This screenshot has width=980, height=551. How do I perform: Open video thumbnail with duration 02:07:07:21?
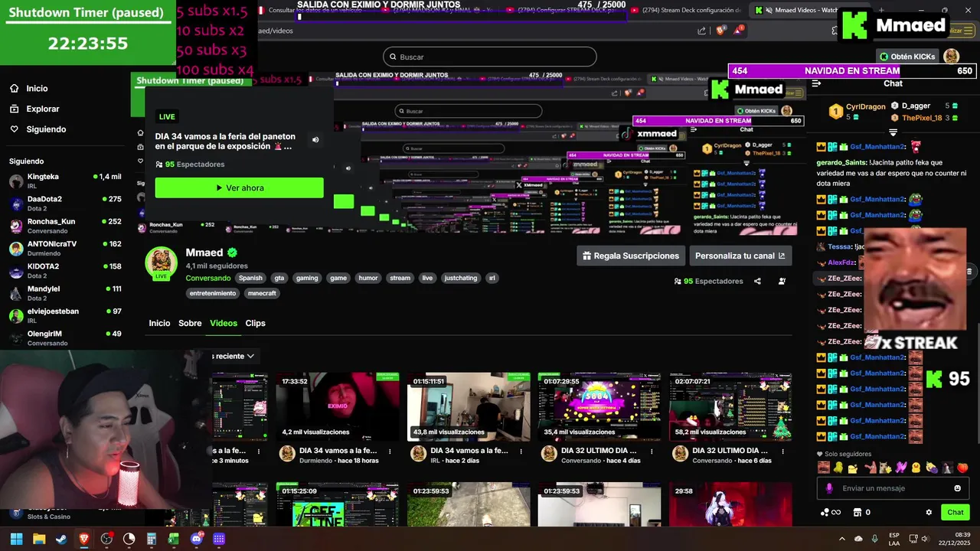tap(730, 407)
